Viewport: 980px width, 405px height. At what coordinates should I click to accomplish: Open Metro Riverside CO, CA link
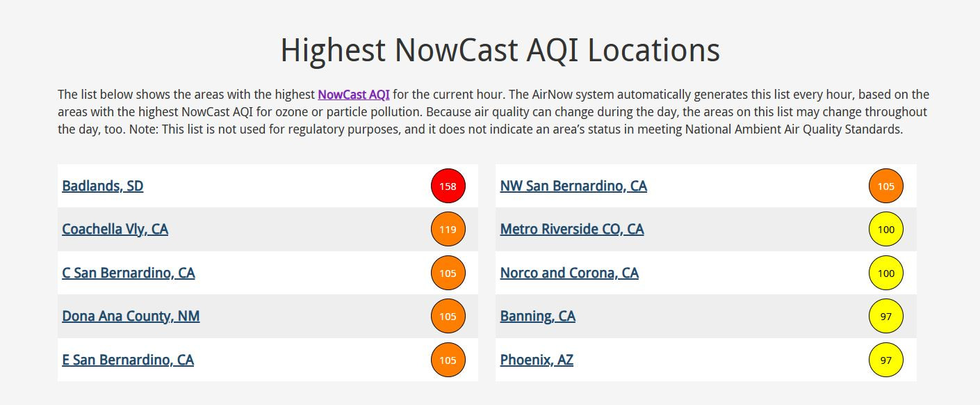pyautogui.click(x=572, y=229)
